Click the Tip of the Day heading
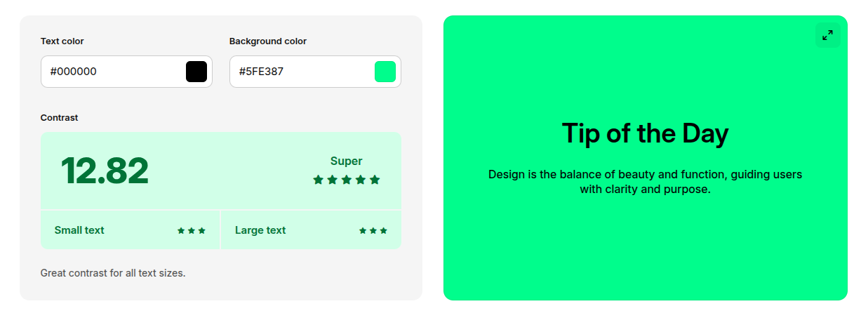Image resolution: width=868 pixels, height=318 pixels. pos(645,133)
